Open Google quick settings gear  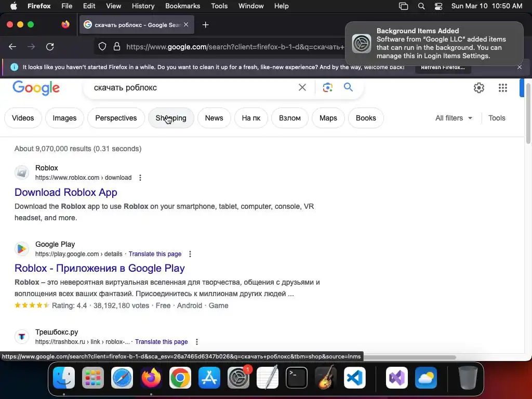(x=478, y=88)
